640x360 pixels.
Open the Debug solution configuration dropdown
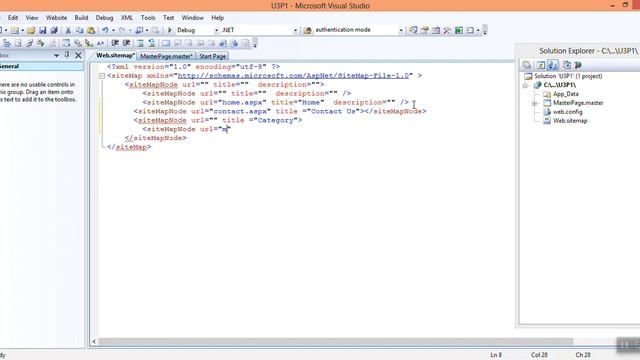click(216, 30)
